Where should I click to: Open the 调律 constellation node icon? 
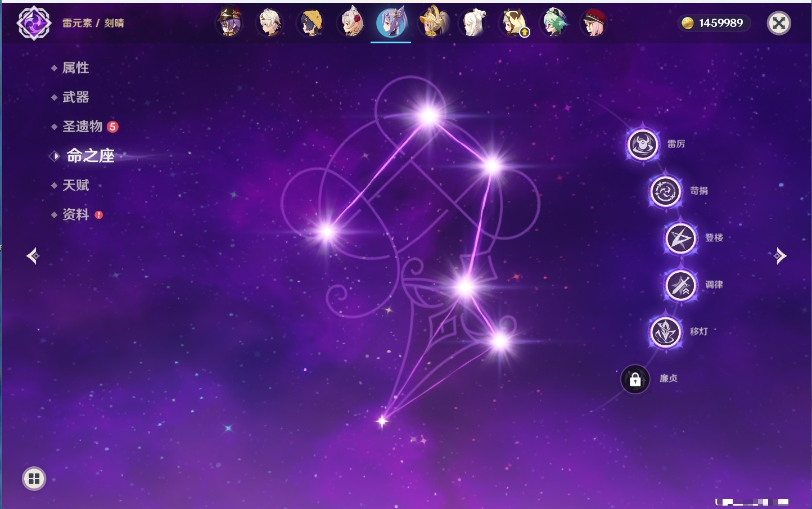coord(680,285)
